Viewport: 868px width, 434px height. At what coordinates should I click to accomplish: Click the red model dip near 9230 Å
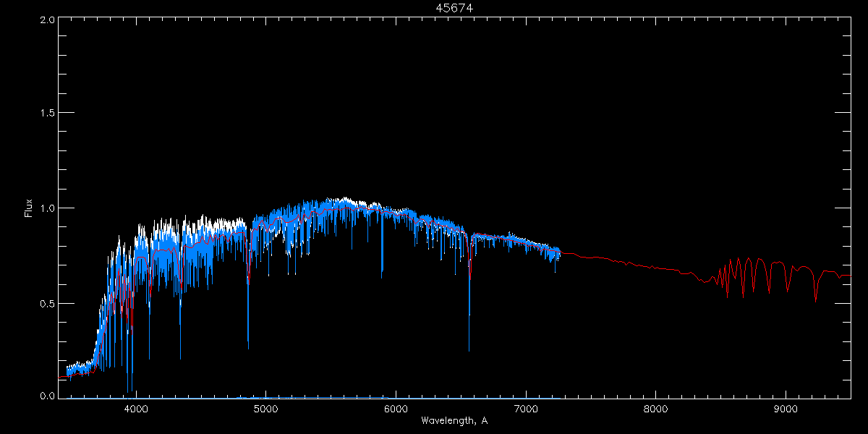(815, 297)
